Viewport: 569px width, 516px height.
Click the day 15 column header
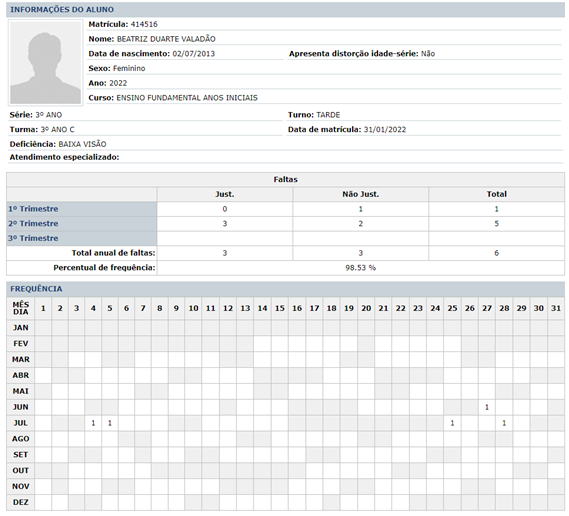279,308
